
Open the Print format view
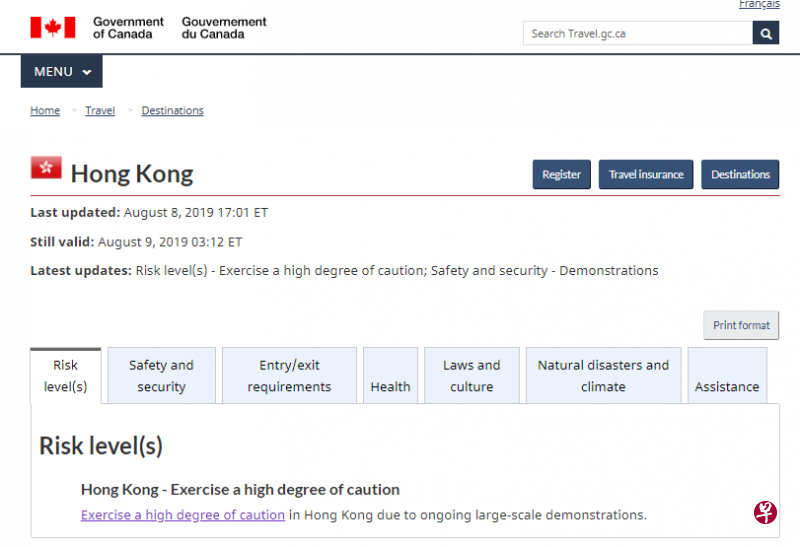[x=741, y=325]
